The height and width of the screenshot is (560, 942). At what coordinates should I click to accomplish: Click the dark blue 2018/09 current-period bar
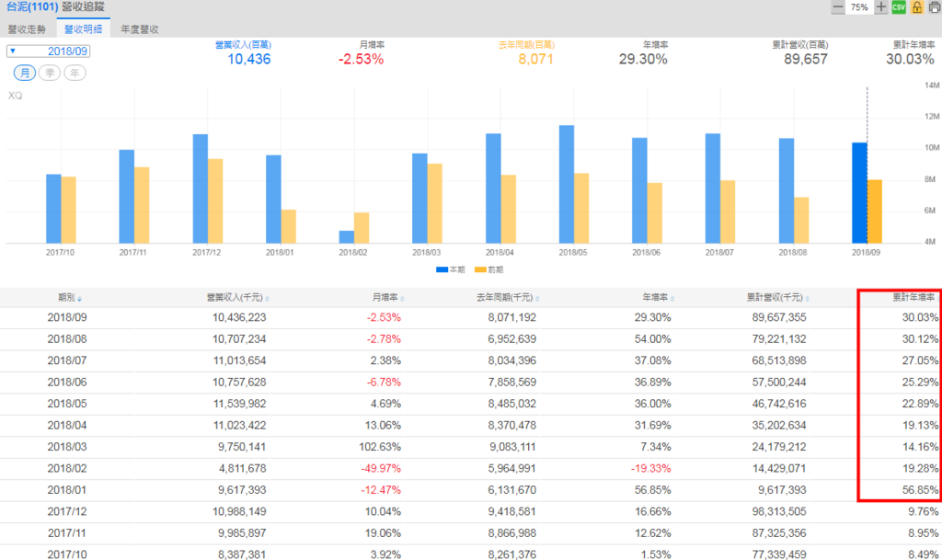[859, 193]
